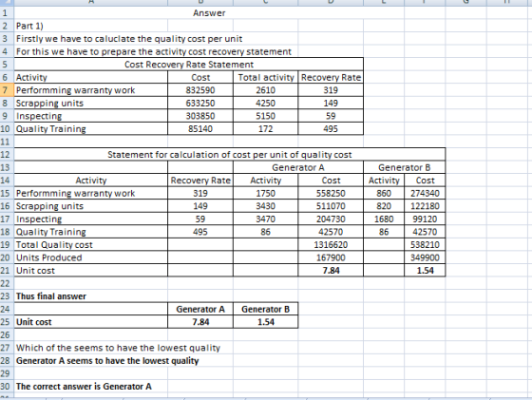
Task: Click 'Thus final answer' cell
Action: coord(91,296)
